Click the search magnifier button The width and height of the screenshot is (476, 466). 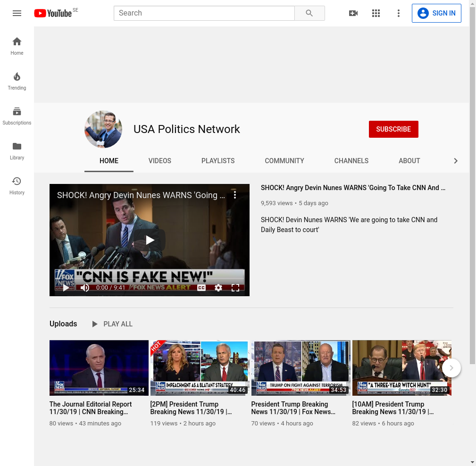[x=309, y=13]
